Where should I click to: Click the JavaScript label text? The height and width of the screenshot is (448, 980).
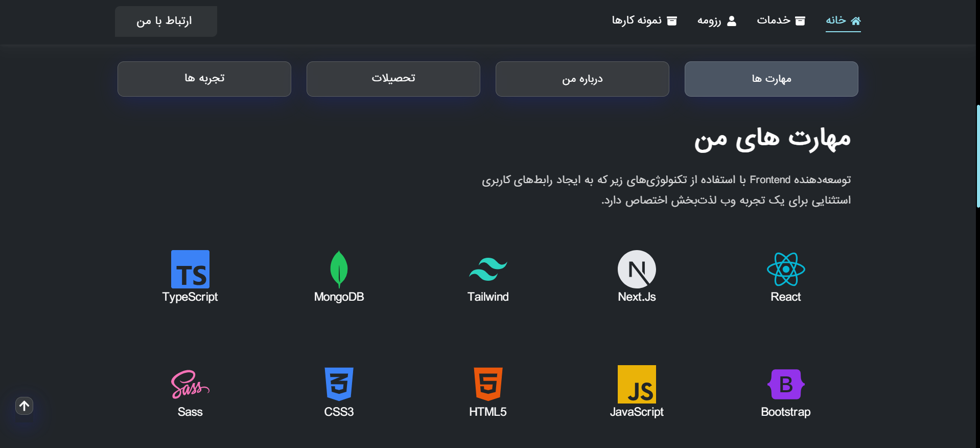pos(637,412)
